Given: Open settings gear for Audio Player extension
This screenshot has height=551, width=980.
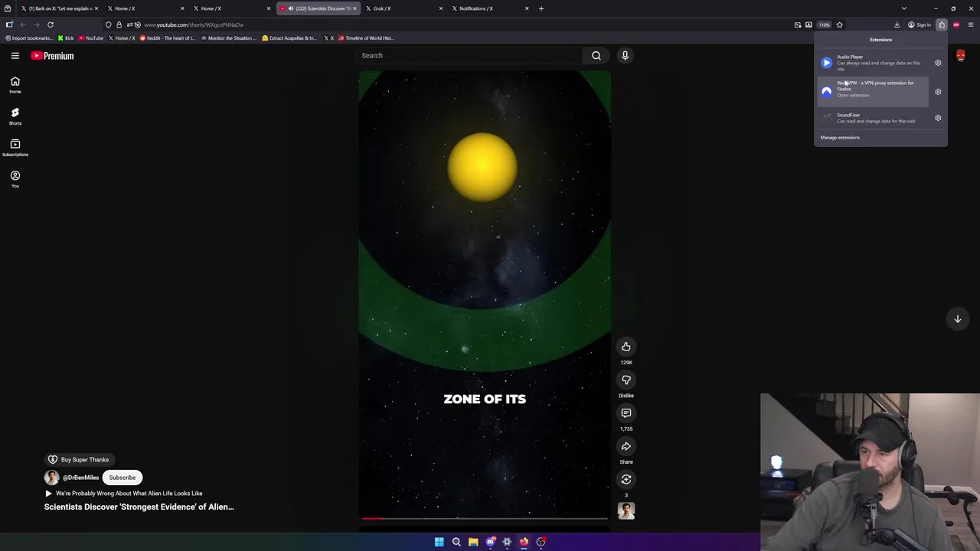Looking at the screenshot, I should coord(938,63).
